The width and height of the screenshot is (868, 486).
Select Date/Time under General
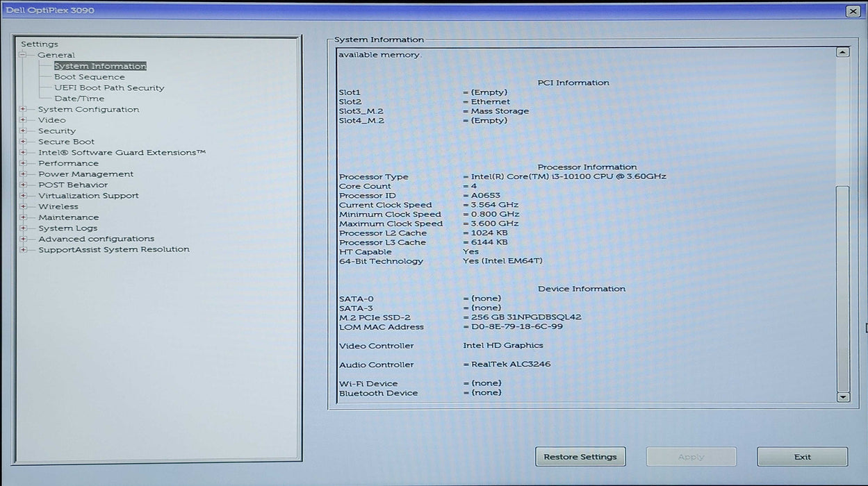tap(79, 99)
